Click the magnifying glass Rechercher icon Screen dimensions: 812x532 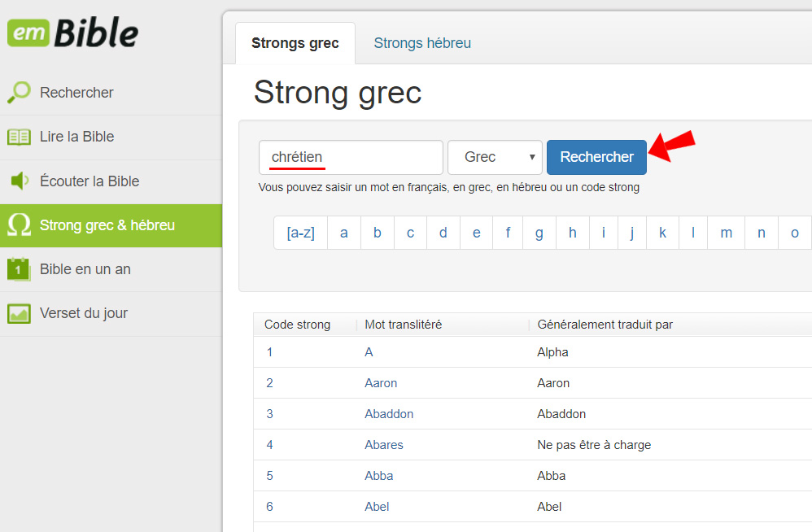[x=19, y=93]
